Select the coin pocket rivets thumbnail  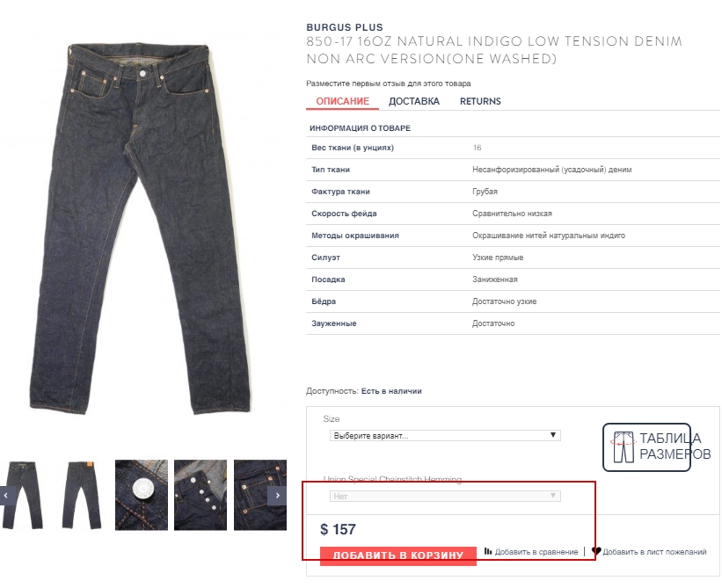point(260,495)
